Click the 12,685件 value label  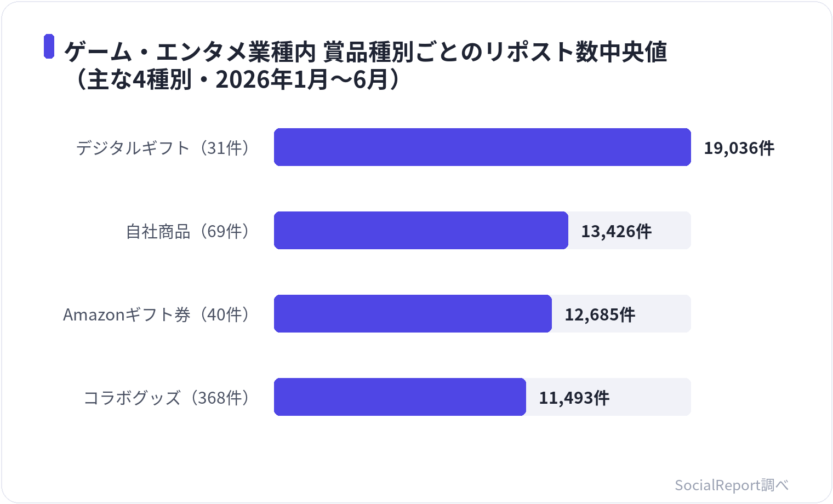tap(600, 314)
